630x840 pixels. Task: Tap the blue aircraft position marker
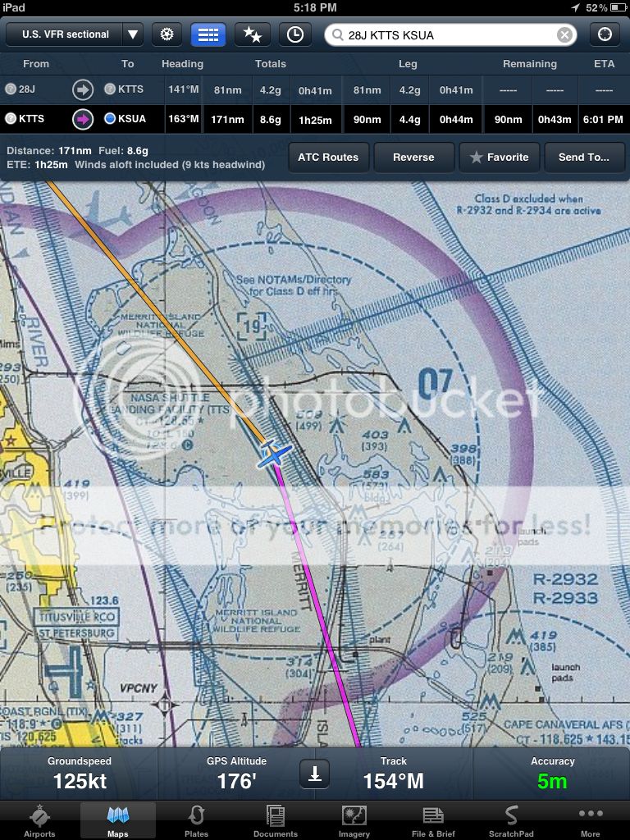pyautogui.click(x=274, y=454)
